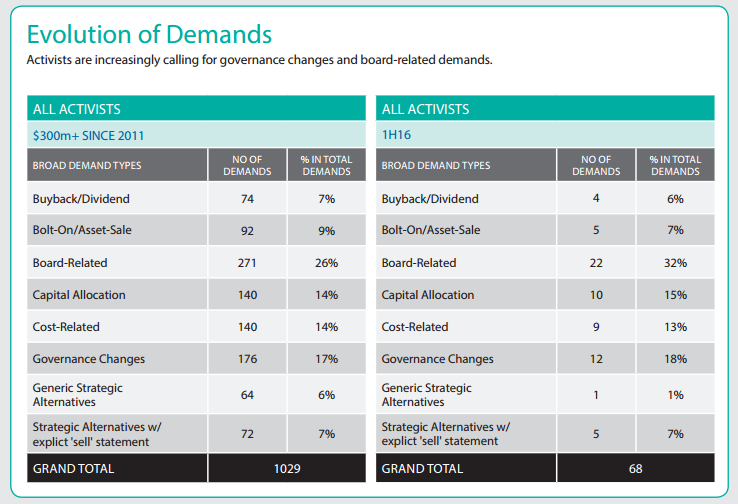This screenshot has height=504, width=738.
Task: Click the Capital Allocation percentage 15%
Action: tap(676, 295)
